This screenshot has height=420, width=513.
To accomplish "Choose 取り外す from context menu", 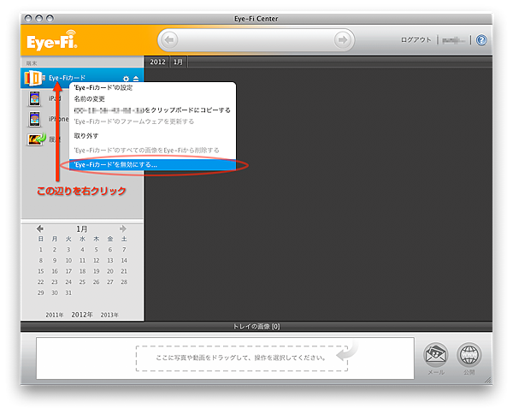I will click(152, 135).
